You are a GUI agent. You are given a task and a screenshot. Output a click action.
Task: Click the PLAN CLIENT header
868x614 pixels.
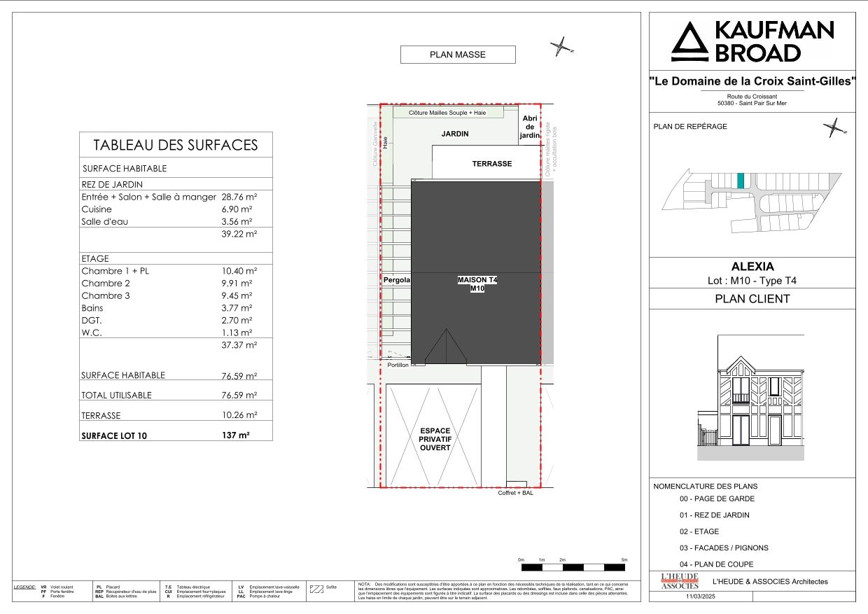[x=751, y=298]
